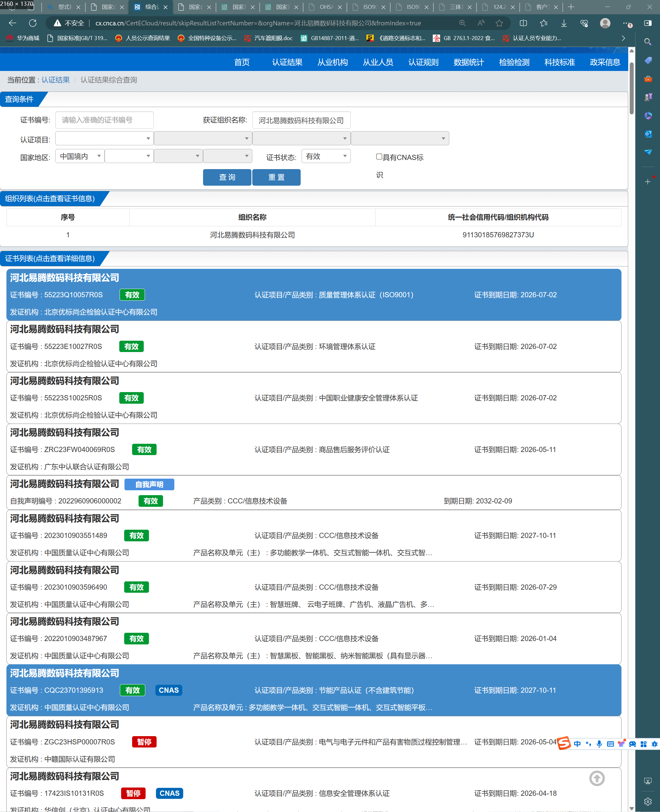The width and height of the screenshot is (660, 812).
Task: Reload the page with the refresh icon
Action: click(x=33, y=23)
